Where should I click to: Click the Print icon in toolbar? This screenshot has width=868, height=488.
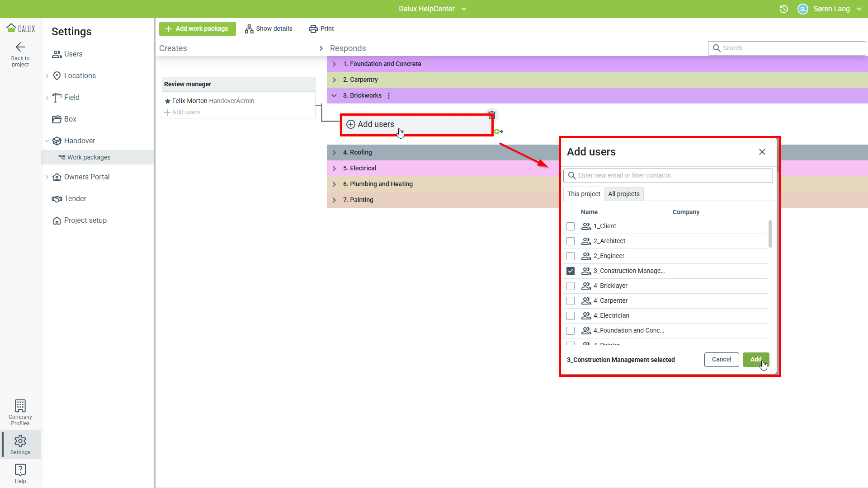[313, 29]
